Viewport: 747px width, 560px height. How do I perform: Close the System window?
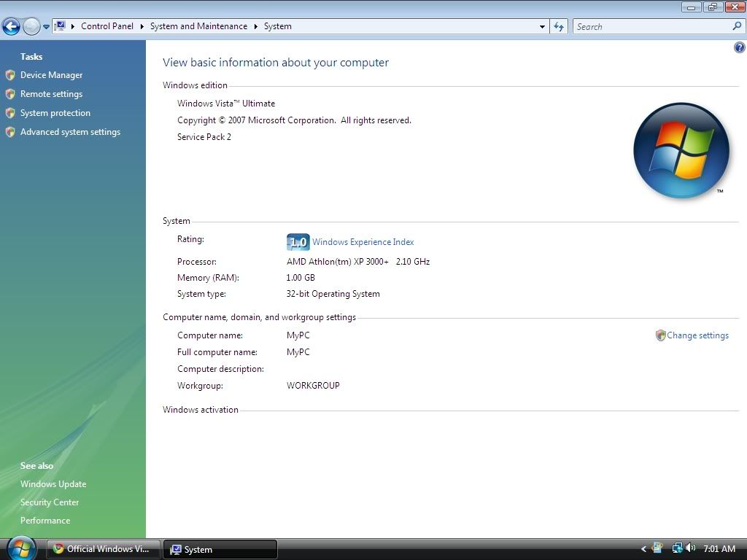(735, 7)
